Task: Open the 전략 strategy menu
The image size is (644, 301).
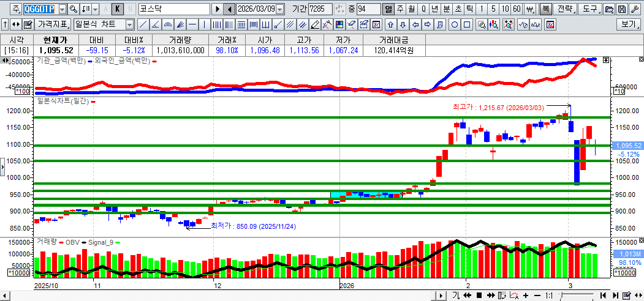Action: pyautogui.click(x=566, y=9)
